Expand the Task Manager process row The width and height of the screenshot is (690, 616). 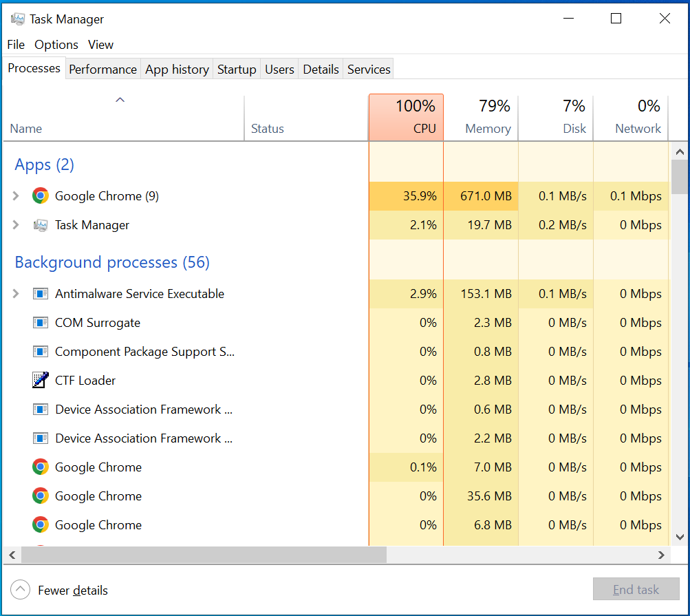16,225
